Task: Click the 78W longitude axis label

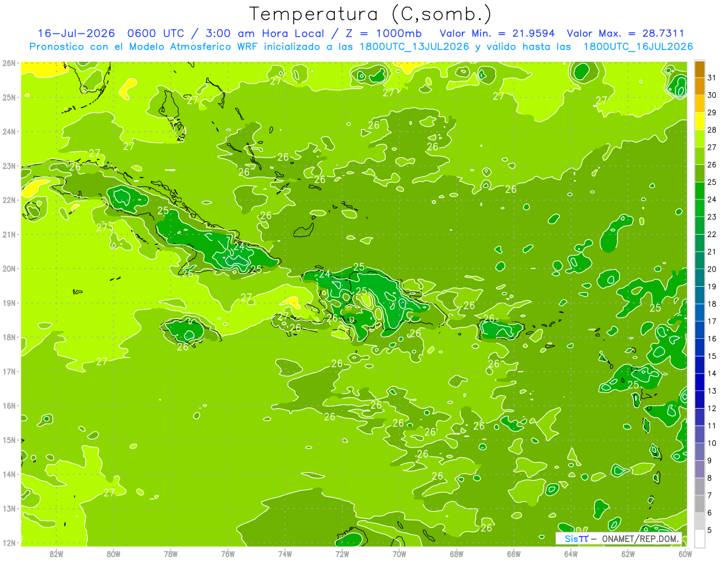Action: click(x=170, y=554)
